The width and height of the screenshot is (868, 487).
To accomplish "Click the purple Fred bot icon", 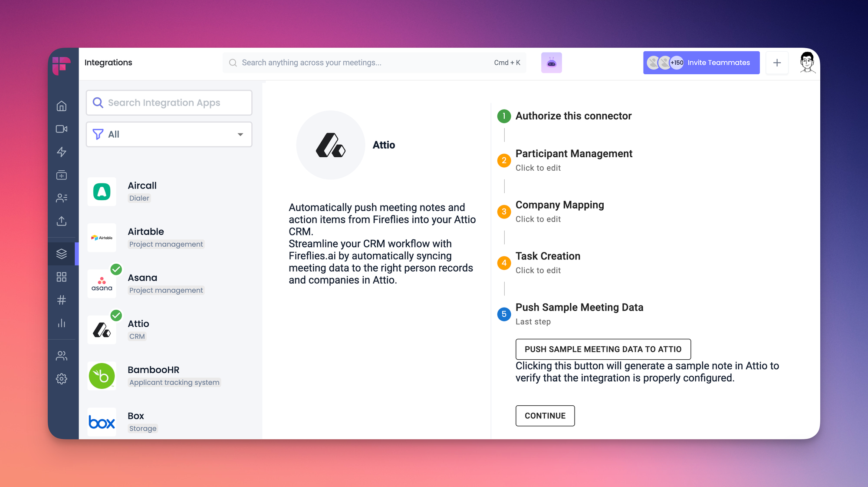I will tap(551, 63).
